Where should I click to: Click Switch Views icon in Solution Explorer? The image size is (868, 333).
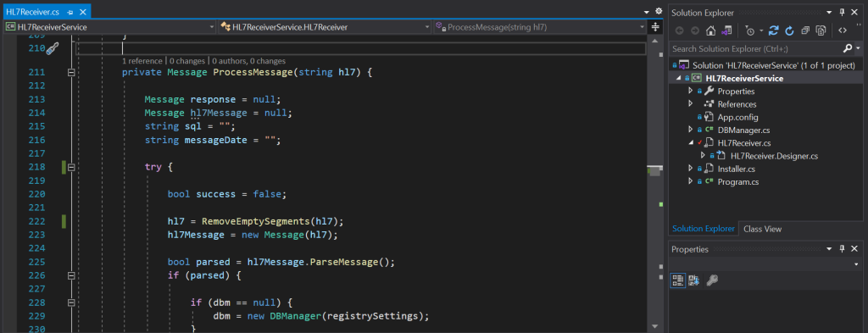[x=726, y=31]
